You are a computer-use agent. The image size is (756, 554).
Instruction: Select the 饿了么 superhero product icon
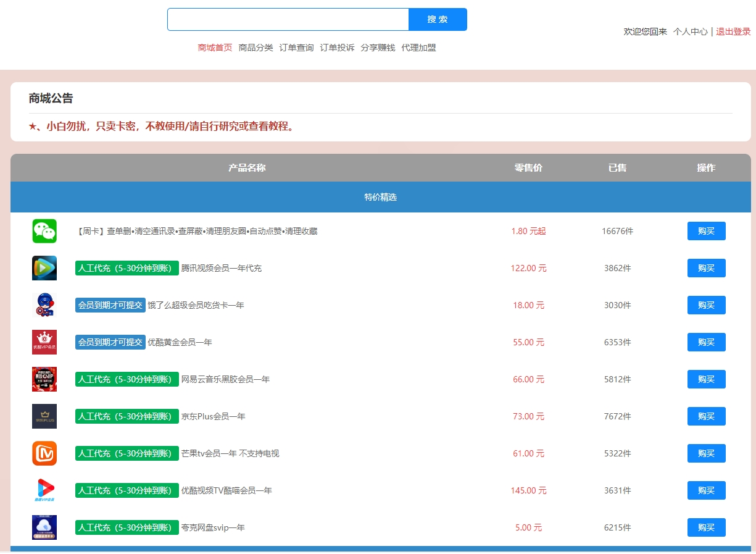point(44,304)
